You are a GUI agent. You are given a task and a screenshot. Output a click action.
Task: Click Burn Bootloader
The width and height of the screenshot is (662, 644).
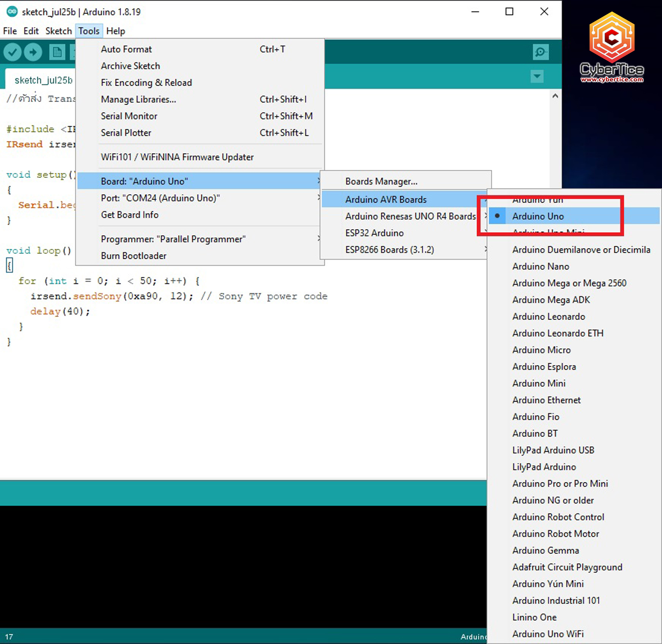pos(134,256)
